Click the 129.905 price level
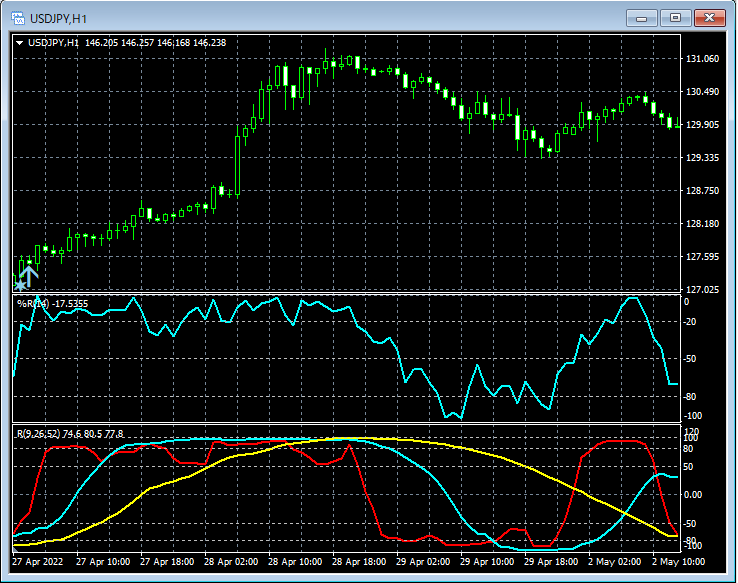This screenshot has height=583, width=738. [x=702, y=125]
